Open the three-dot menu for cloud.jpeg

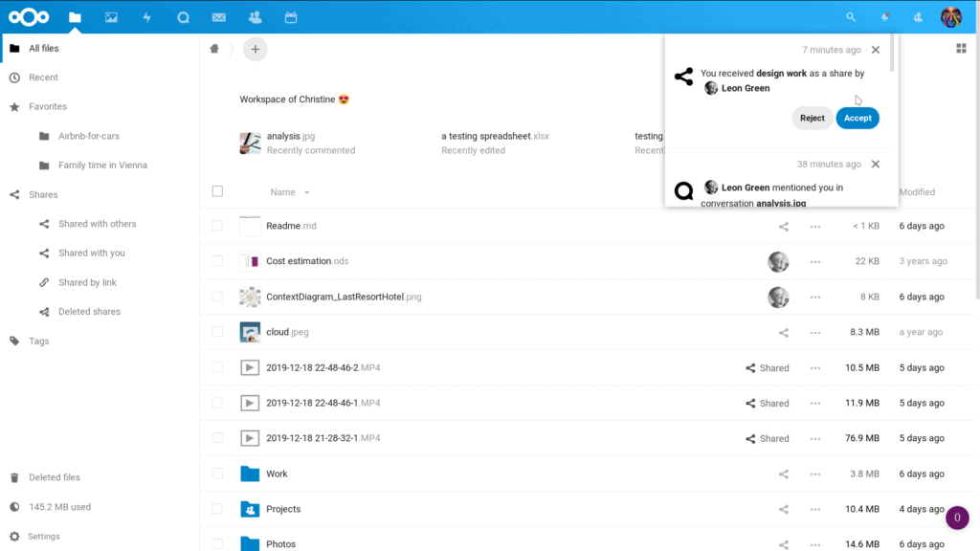coord(815,332)
